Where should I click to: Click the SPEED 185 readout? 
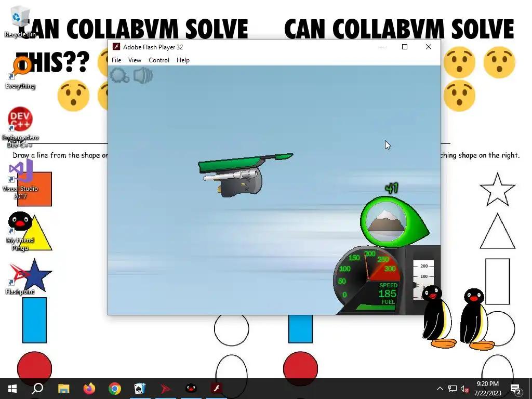coord(388,290)
